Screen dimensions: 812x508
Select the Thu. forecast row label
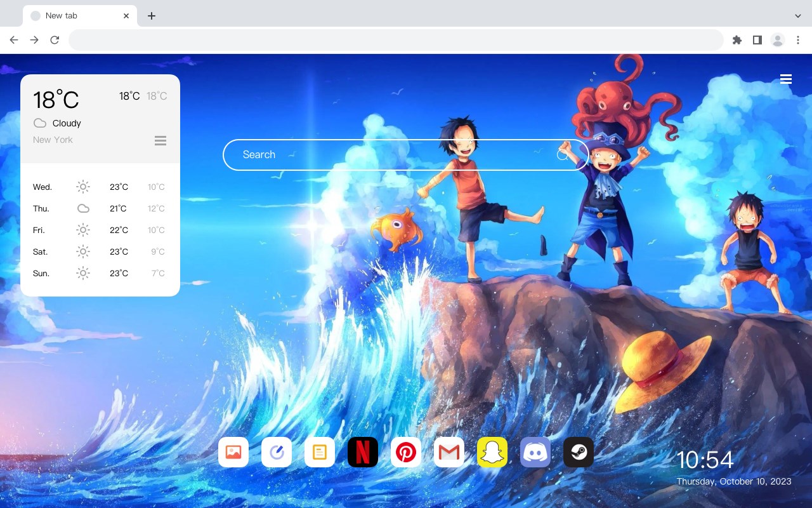(x=41, y=209)
